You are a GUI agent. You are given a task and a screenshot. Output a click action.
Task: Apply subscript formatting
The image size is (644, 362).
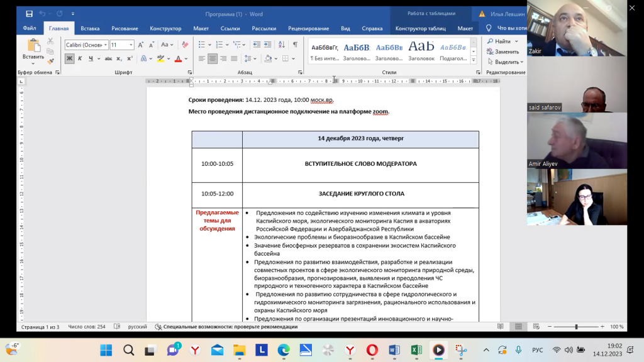[119, 58]
